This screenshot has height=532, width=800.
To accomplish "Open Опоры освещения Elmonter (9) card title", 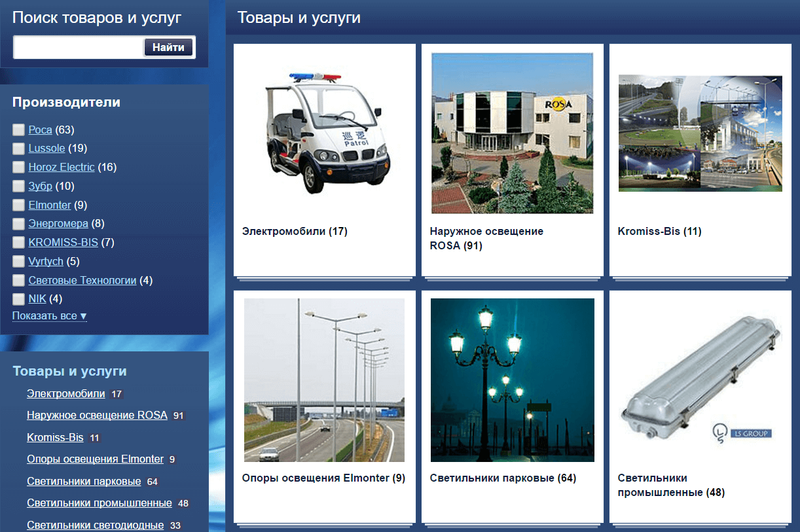I will (323, 478).
